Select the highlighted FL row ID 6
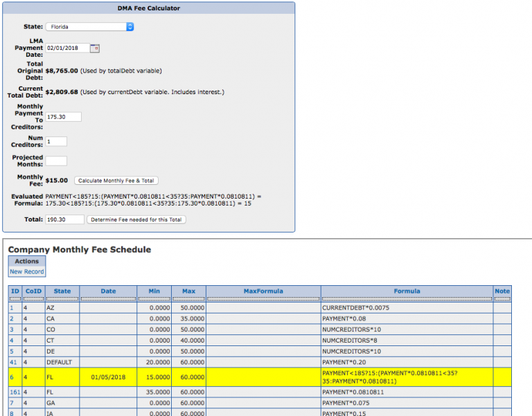Image resolution: width=532 pixels, height=416 pixels. 12,377
